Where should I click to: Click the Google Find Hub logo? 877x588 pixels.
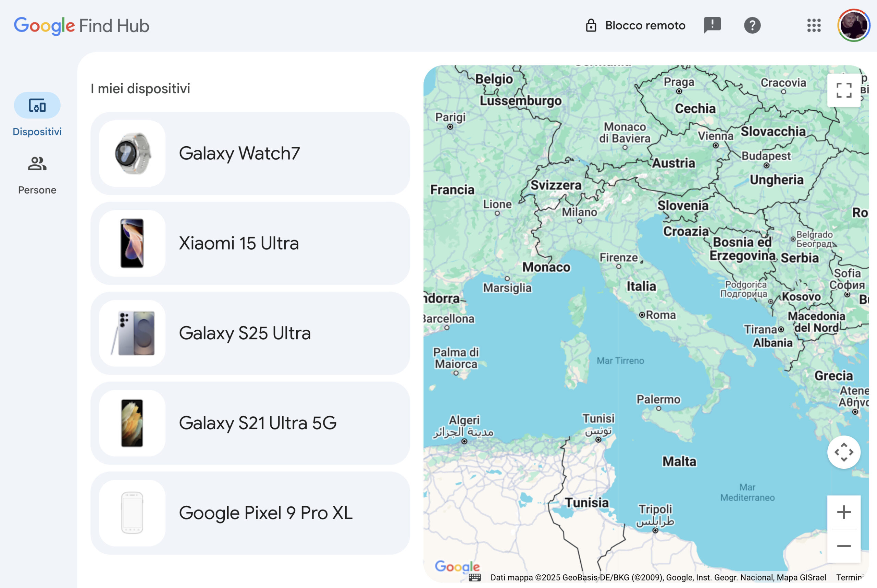82,26
